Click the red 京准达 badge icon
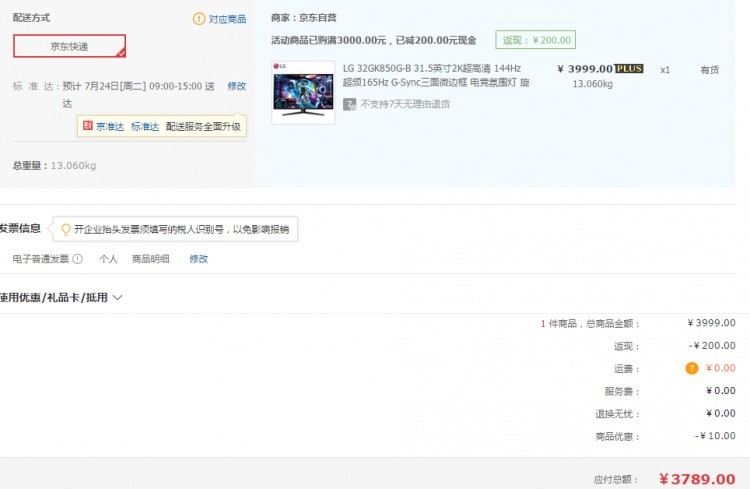The height and width of the screenshot is (489, 750). pos(88,127)
